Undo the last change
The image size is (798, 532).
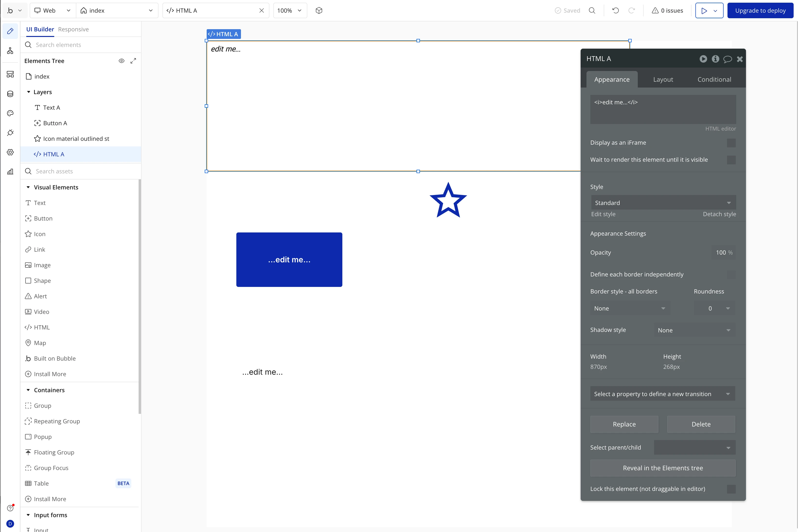click(615, 10)
